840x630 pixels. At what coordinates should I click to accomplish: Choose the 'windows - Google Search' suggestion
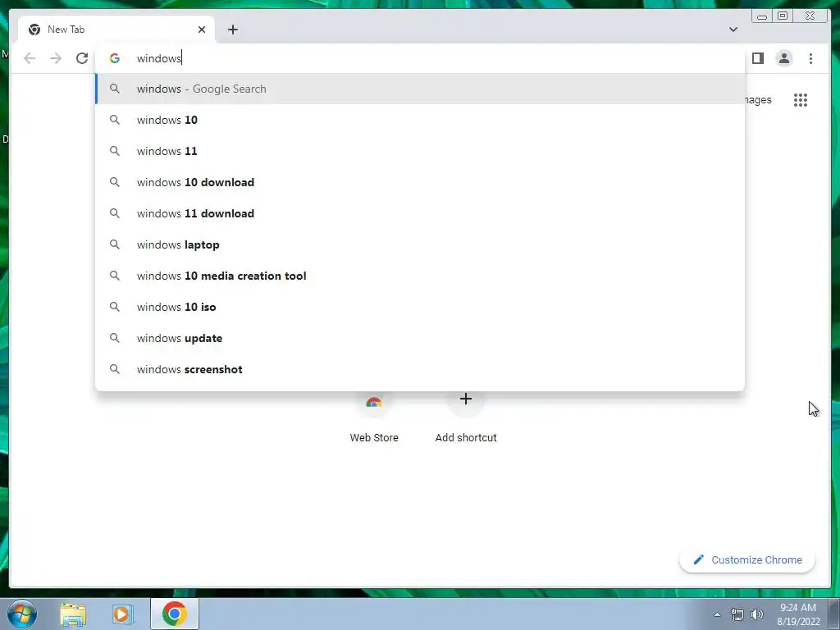421,89
